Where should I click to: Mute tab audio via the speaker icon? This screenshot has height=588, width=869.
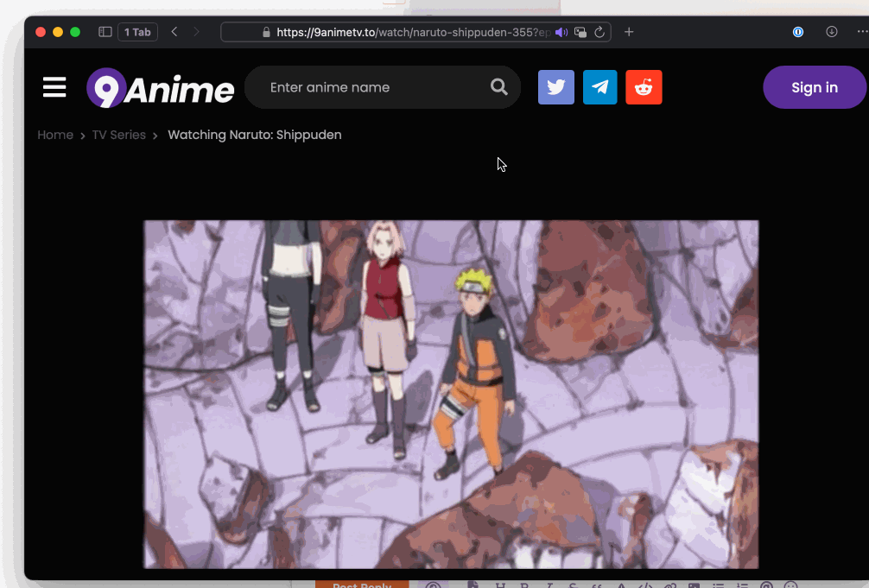(561, 32)
